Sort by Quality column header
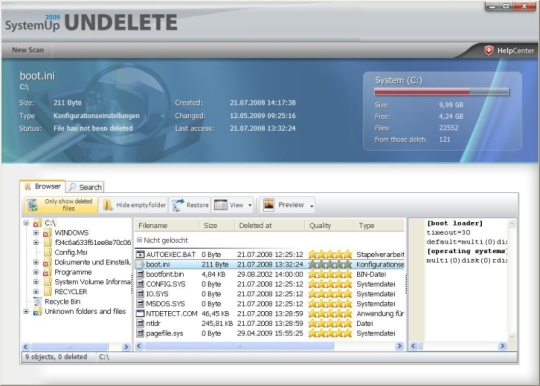The width and height of the screenshot is (540, 386). (x=329, y=226)
